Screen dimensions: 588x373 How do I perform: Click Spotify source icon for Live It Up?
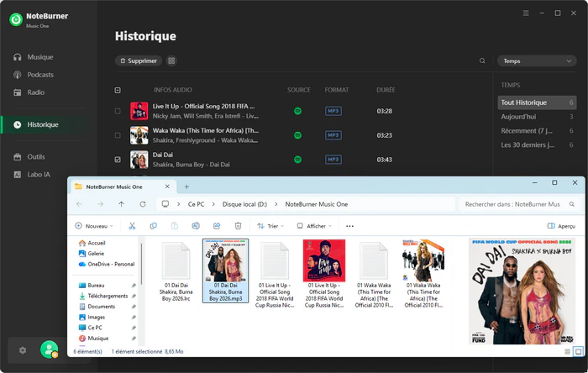297,111
